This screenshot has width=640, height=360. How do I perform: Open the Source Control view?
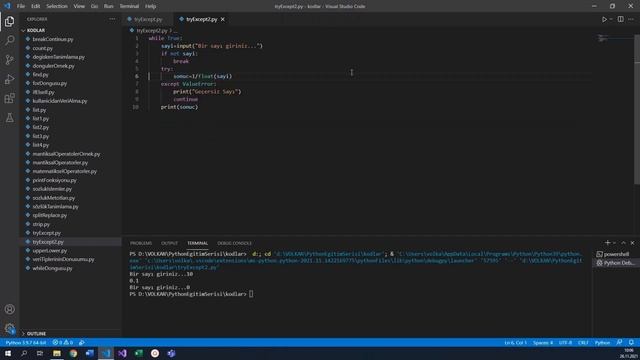(9, 60)
